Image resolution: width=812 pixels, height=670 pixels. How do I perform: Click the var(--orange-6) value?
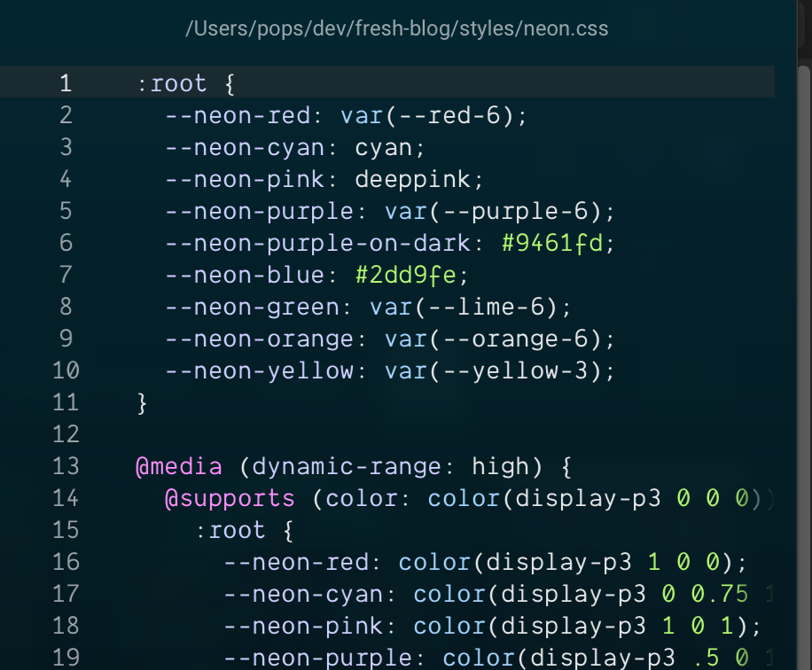point(499,339)
